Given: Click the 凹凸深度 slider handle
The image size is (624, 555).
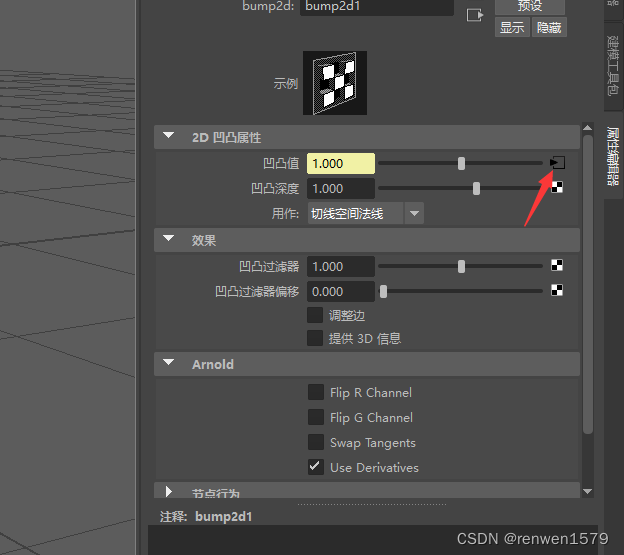Looking at the screenshot, I should point(476,188).
